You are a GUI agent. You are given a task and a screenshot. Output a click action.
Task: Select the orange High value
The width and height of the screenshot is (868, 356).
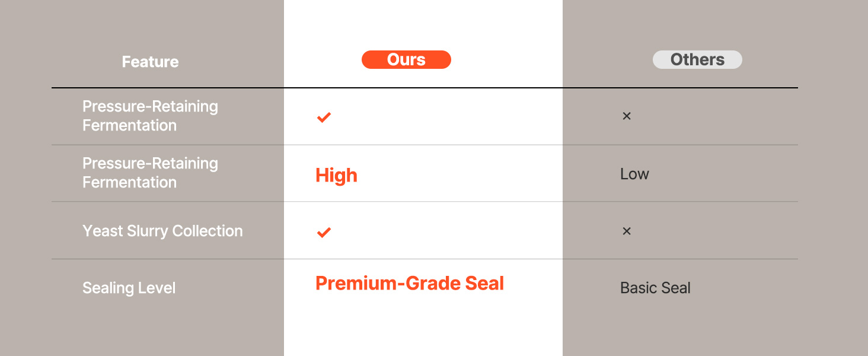[336, 175]
